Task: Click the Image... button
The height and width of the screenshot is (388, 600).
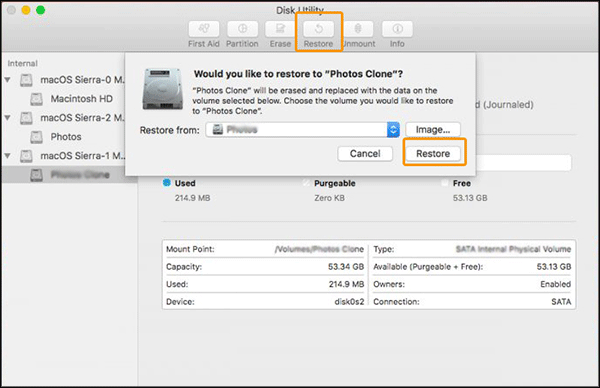Action: [433, 130]
